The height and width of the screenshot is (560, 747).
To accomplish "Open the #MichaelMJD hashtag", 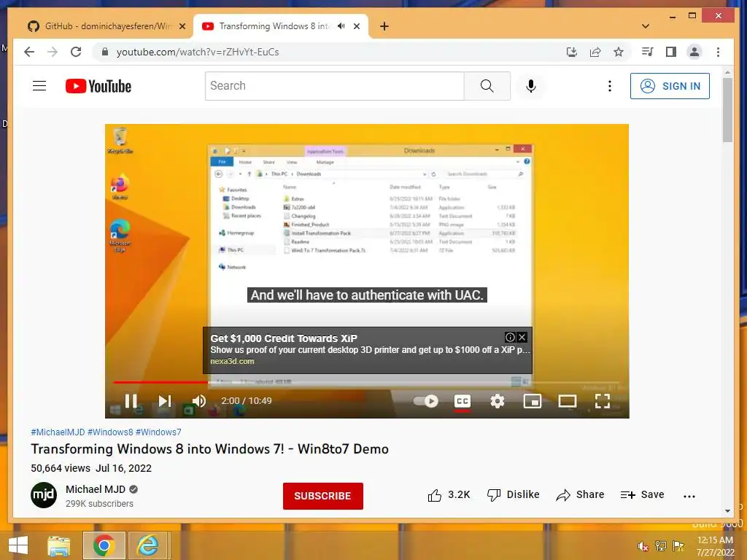I will (58, 432).
